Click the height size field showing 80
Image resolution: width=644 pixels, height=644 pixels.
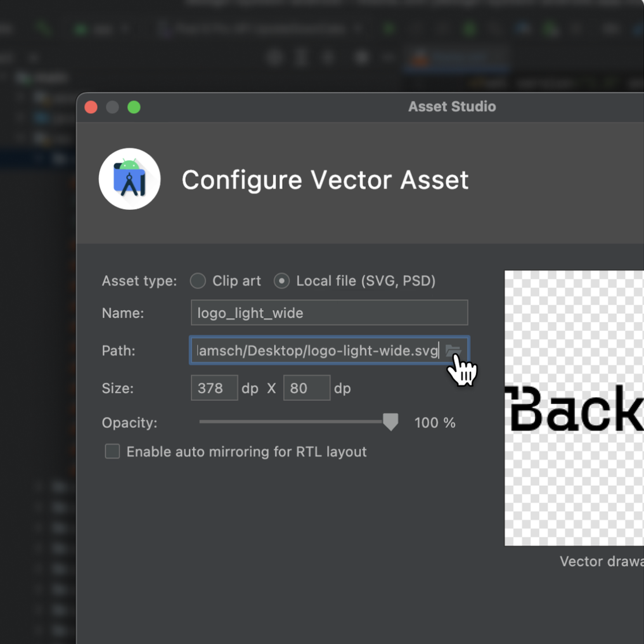306,388
